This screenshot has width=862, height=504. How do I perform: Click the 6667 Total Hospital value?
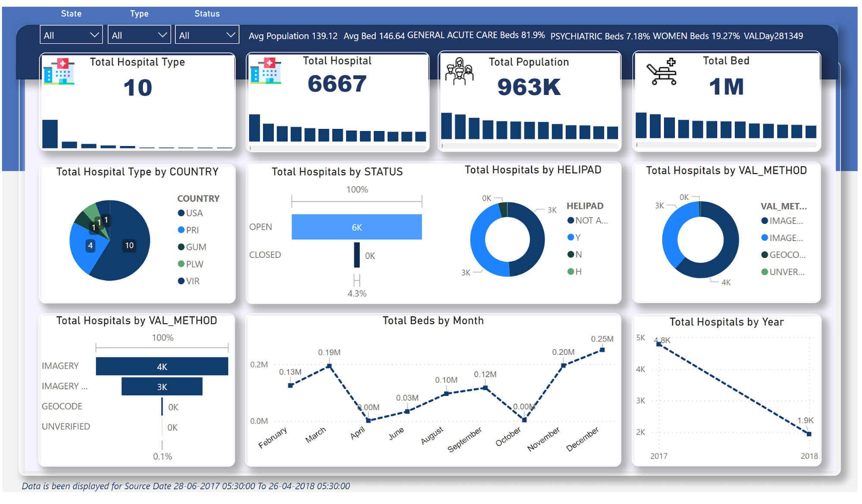click(x=337, y=84)
